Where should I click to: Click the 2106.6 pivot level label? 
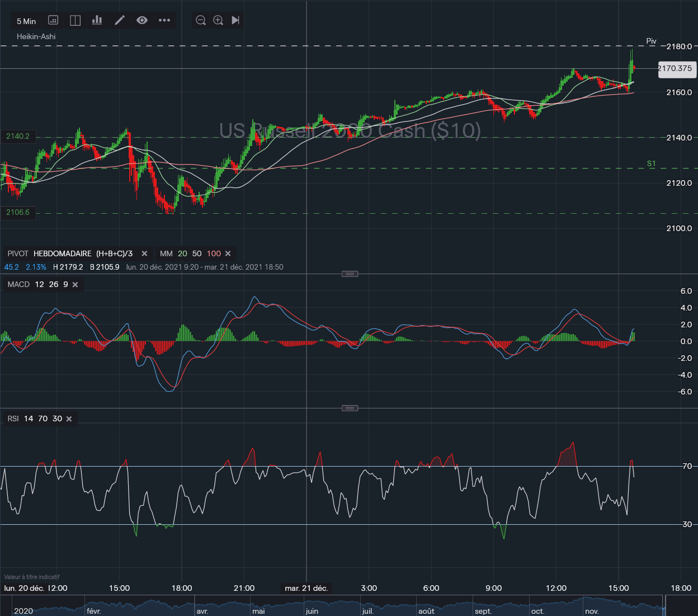point(18,212)
